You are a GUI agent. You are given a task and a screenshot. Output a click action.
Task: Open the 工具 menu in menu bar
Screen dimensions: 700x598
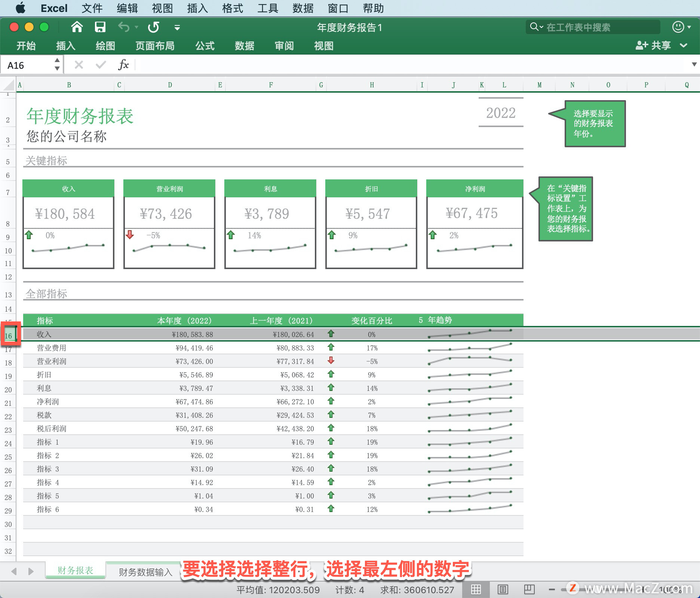[268, 8]
